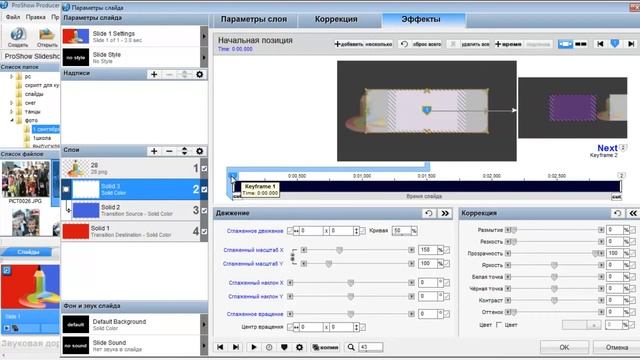This screenshot has width=640, height=360.
Task: Copy correction settings back with the << icon
Action: pos(633,213)
